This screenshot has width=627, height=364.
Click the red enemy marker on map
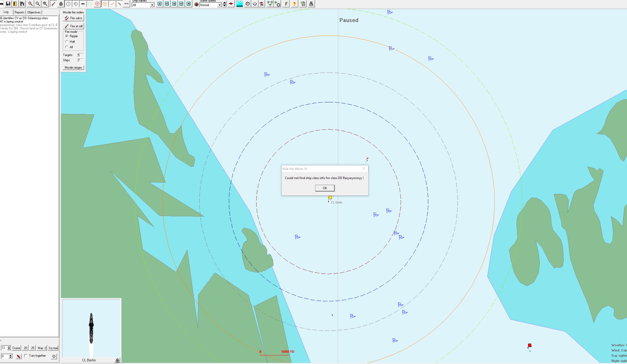point(530,345)
